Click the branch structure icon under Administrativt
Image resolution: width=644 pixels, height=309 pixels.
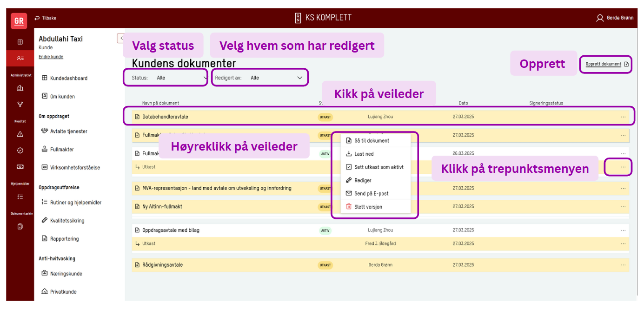[20, 104]
